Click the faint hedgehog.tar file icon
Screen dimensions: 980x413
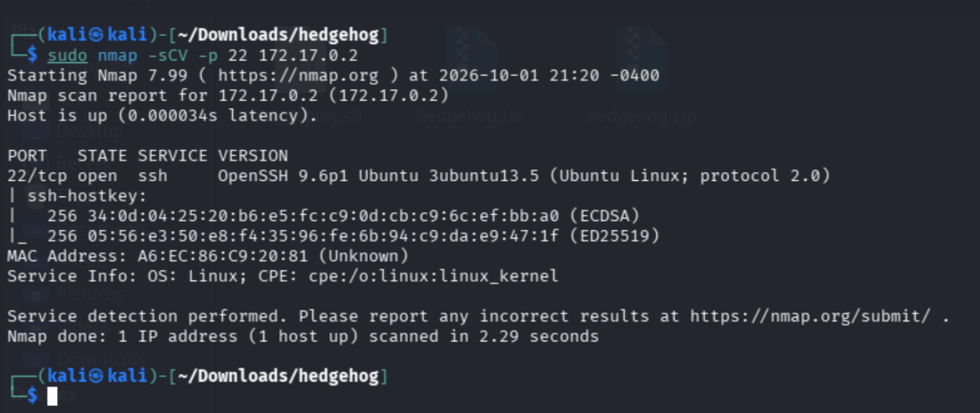[470, 62]
